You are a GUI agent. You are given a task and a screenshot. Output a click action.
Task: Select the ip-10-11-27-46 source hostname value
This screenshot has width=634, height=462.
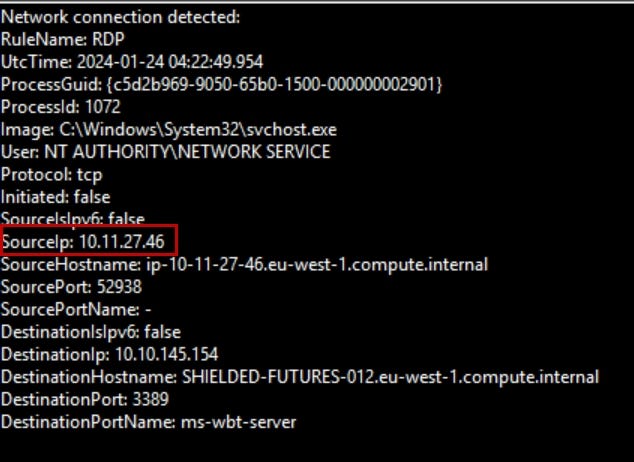tap(311, 264)
